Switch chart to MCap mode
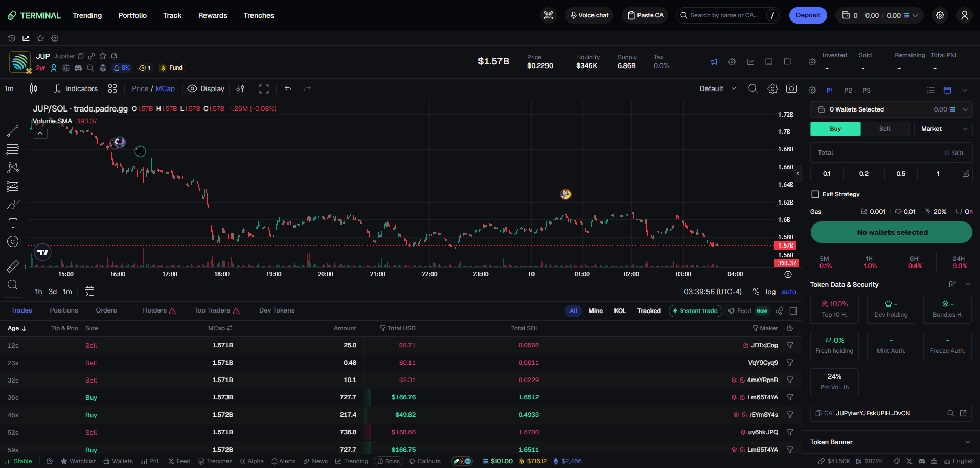This screenshot has width=980, height=468. click(165, 88)
